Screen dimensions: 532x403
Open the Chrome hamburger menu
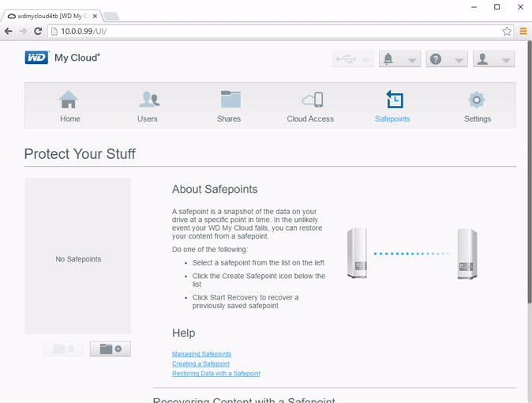click(x=523, y=32)
